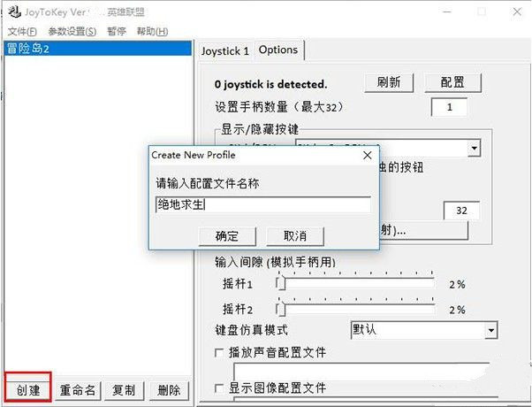Maximize the JoyToKey window
This screenshot has width=532, height=407.
pyautogui.click(x=482, y=12)
